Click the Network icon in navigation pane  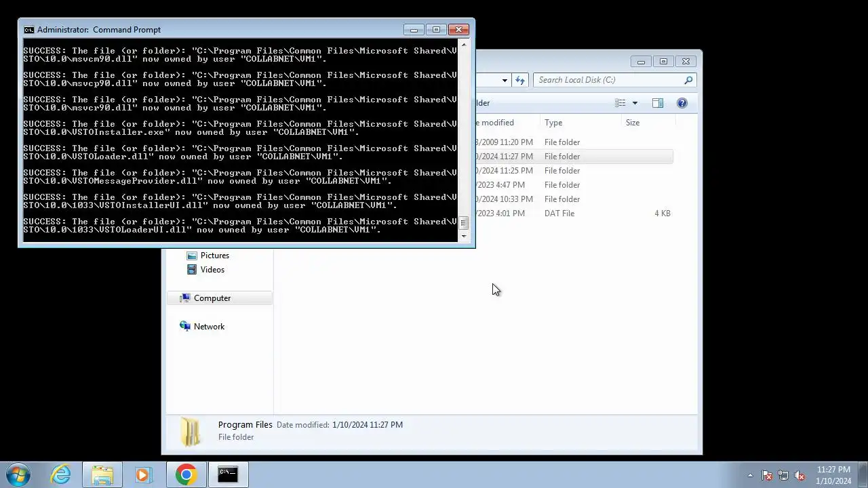click(x=185, y=327)
